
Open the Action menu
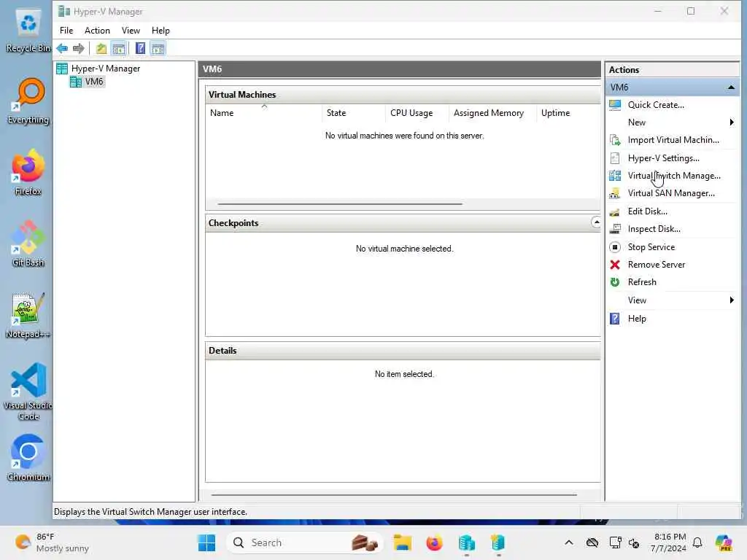coord(97,31)
